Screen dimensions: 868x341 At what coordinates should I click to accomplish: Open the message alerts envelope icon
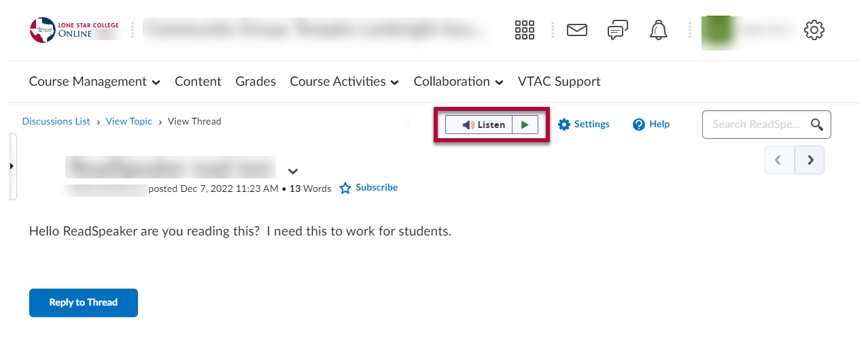(x=576, y=30)
